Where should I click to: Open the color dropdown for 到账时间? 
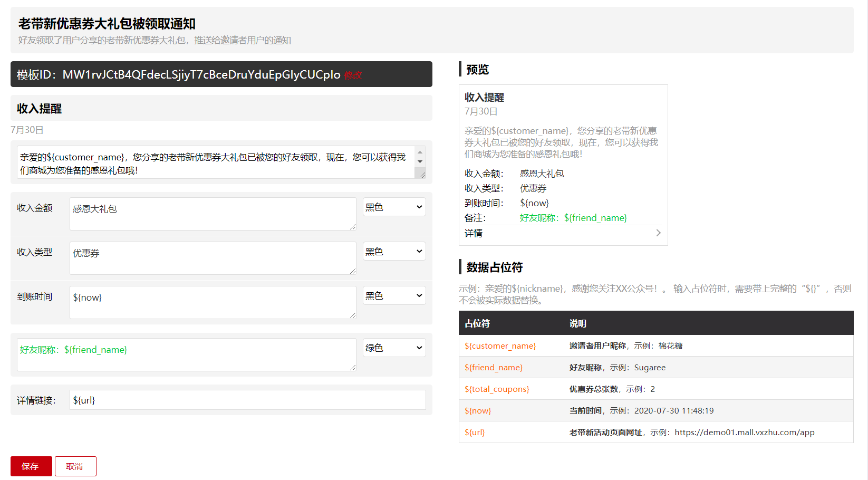[394, 296]
